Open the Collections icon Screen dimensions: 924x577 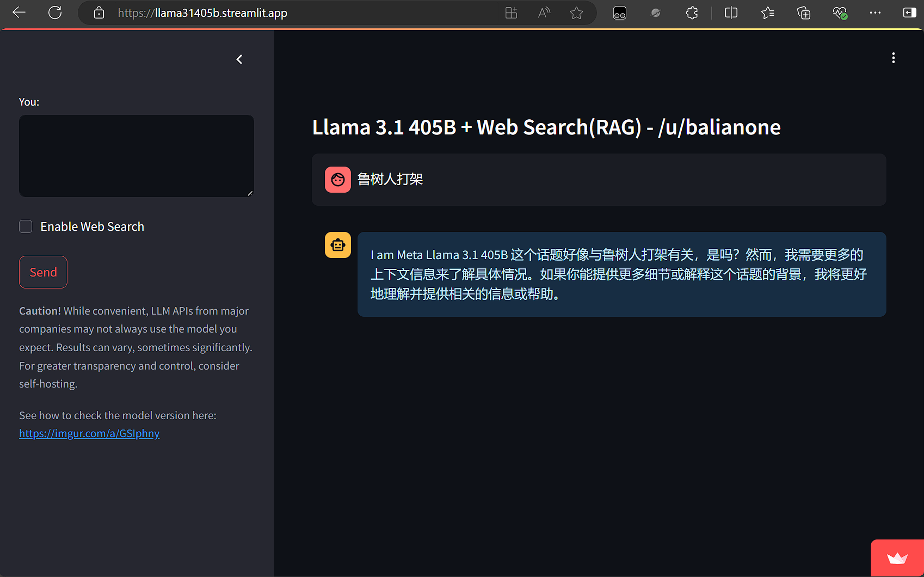click(804, 13)
